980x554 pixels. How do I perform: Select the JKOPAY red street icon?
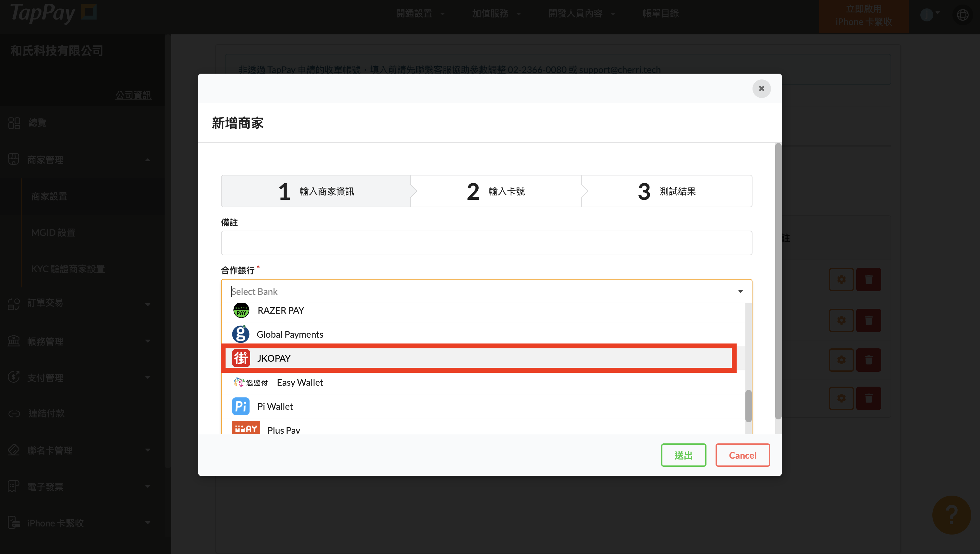click(241, 358)
